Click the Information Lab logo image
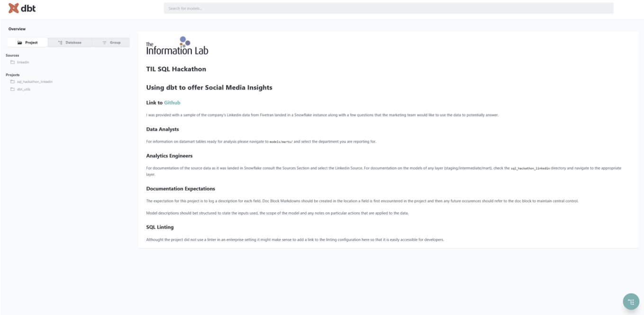The width and height of the screenshot is (644, 315). [177, 46]
